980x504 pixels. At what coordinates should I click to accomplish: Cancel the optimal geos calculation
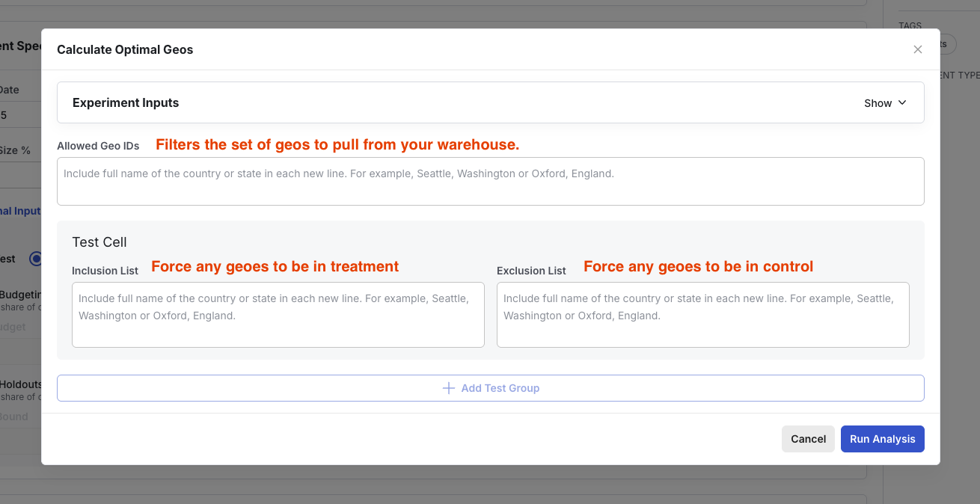(x=808, y=439)
